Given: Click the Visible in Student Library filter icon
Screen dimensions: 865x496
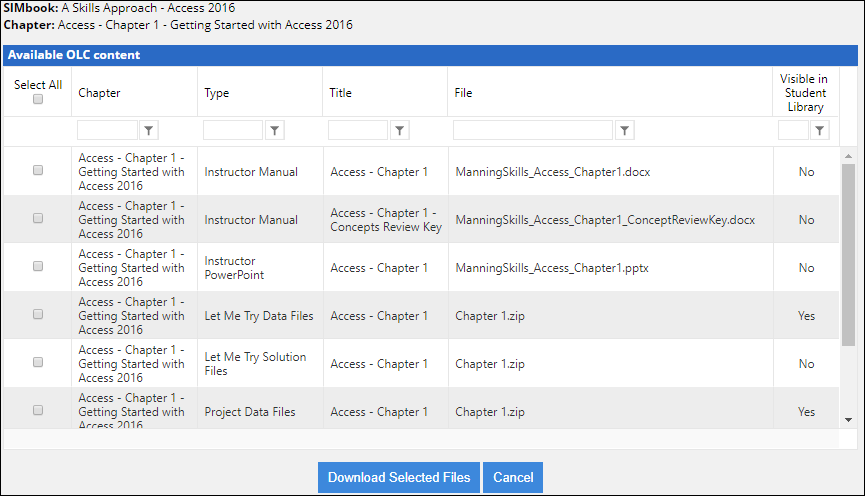Looking at the screenshot, I should (x=819, y=131).
